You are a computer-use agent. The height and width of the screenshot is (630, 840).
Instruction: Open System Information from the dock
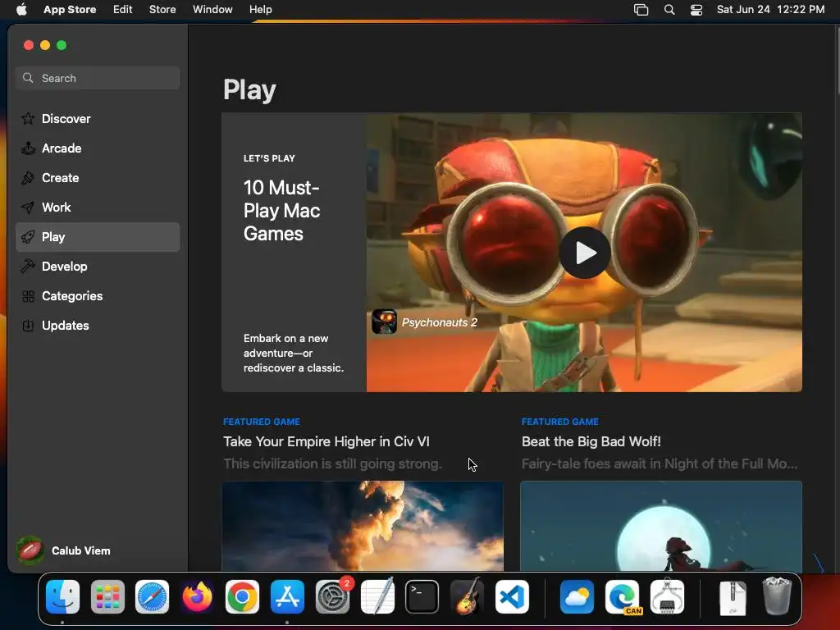click(x=667, y=596)
